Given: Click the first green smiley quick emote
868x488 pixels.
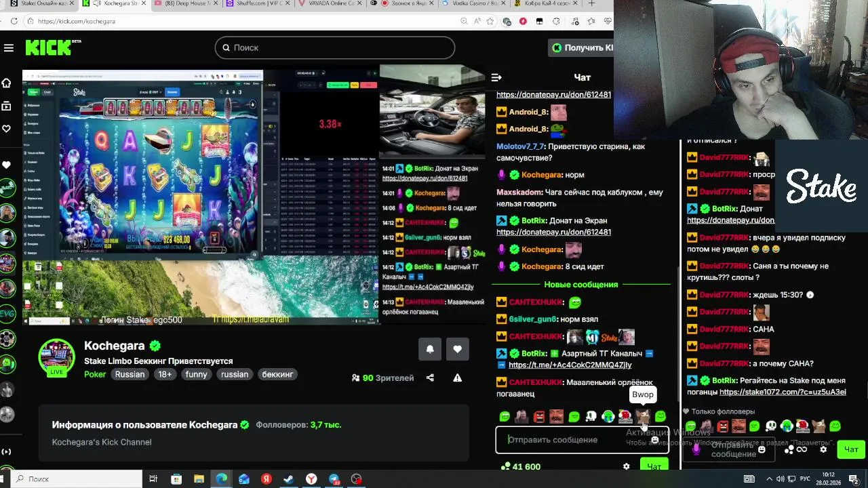Looking at the screenshot, I should tap(505, 416).
